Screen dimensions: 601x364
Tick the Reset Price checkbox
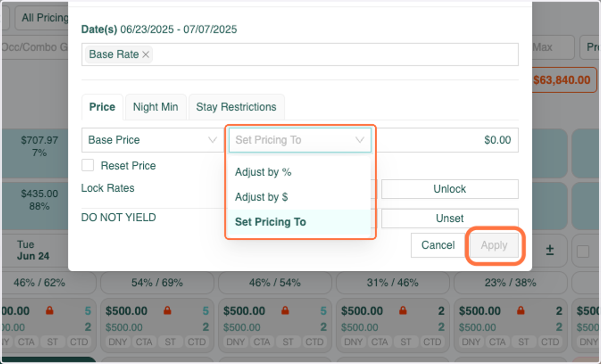point(88,166)
